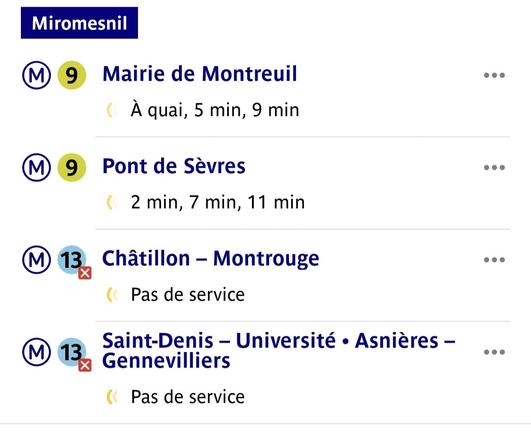Click the red disruption cross on Châtillon line 13
531x434 pixels.
pyautogui.click(x=85, y=273)
